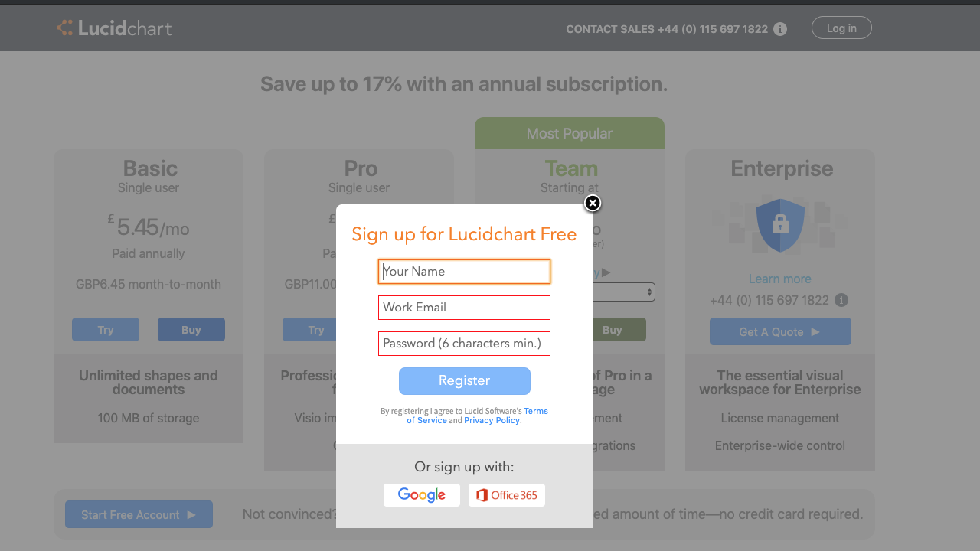Click Start Free Account button
Screen dimensions: 980x551
click(139, 514)
